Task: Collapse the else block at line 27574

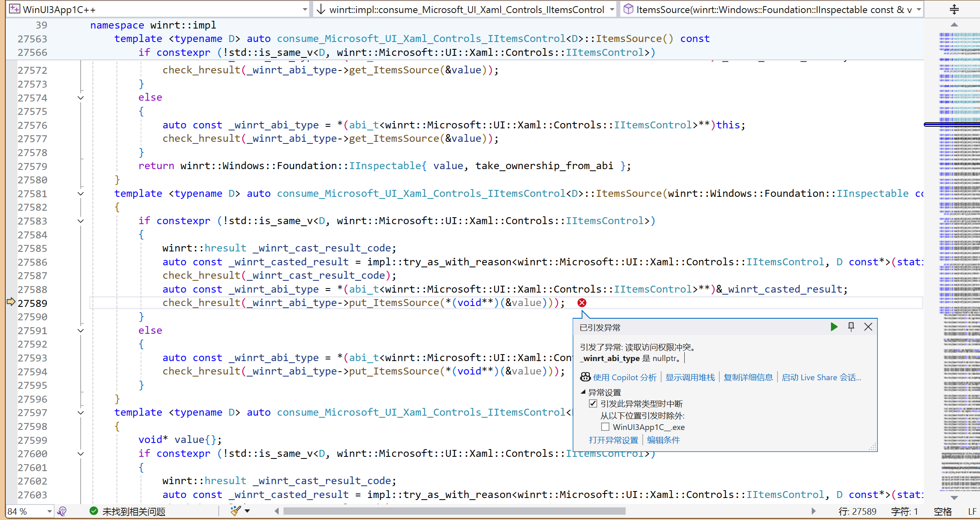Action: 81,98
